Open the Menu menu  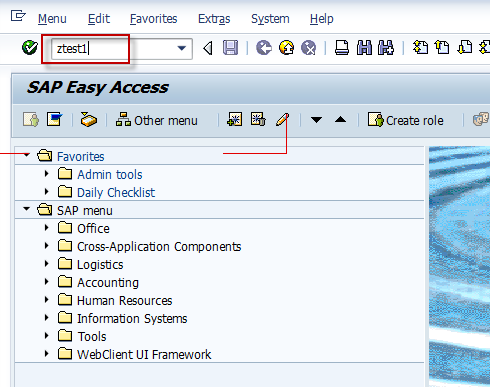point(52,19)
